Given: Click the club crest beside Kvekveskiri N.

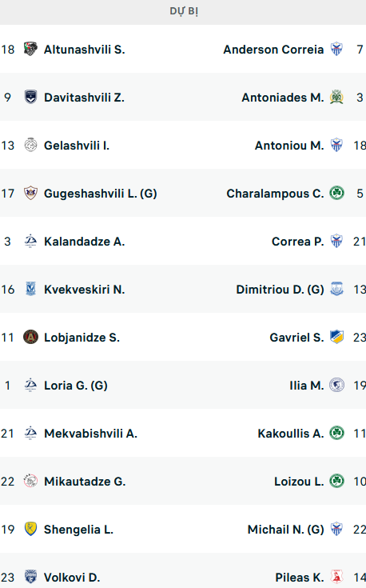Looking at the screenshot, I should (x=30, y=289).
